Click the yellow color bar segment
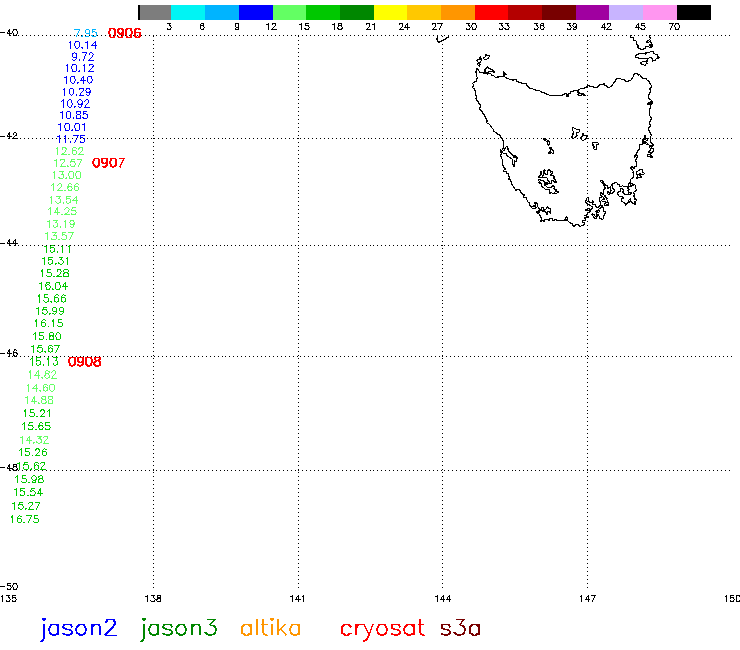740x650 pixels. click(x=390, y=12)
